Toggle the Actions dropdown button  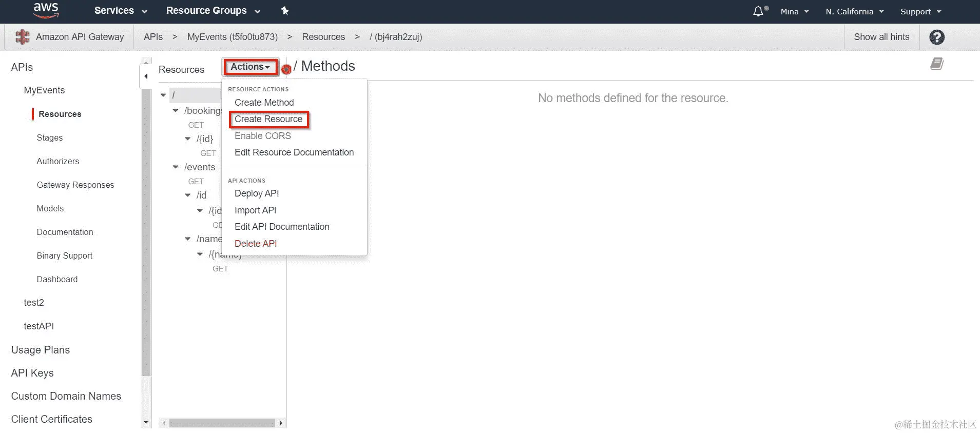[251, 67]
